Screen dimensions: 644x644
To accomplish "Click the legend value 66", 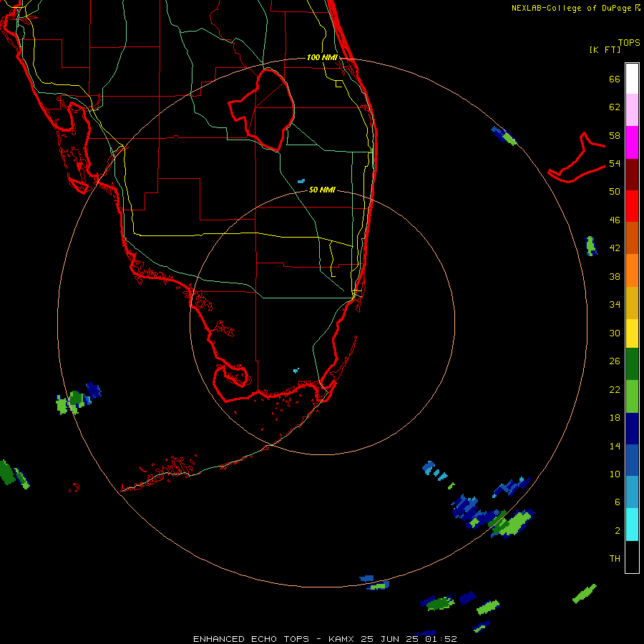I will point(615,79).
